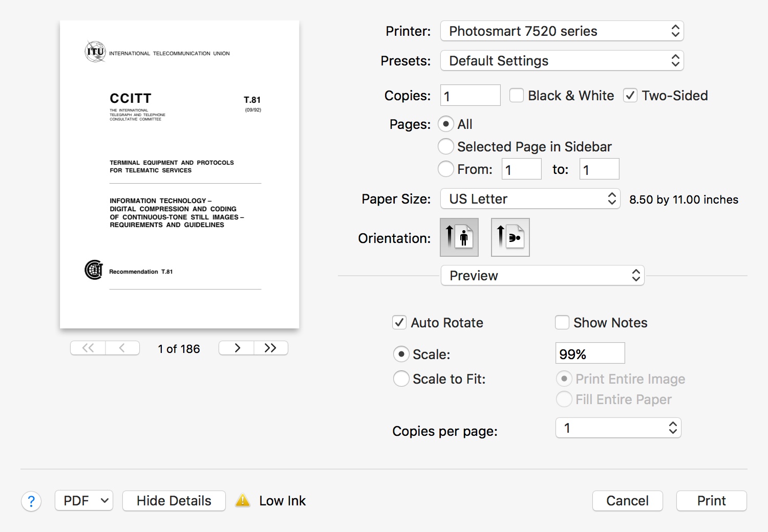The height and width of the screenshot is (532, 768).
Task: Jump to first page in preview
Action: (x=88, y=348)
